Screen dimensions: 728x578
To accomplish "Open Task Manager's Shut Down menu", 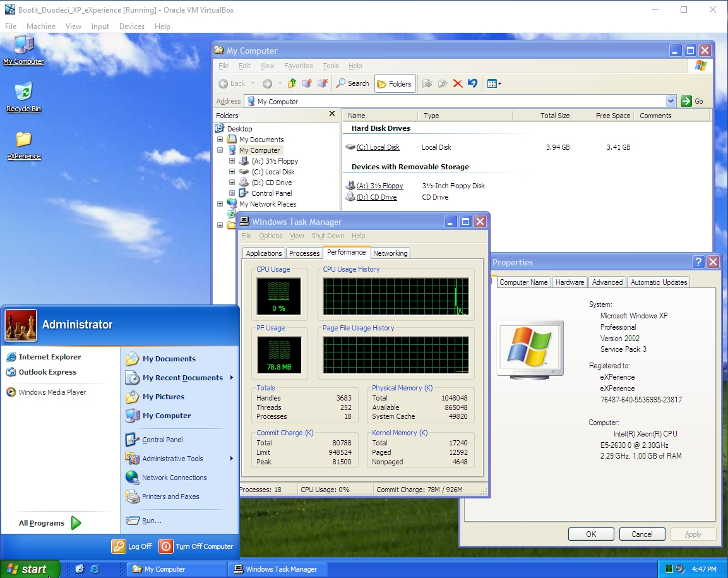I will (328, 236).
